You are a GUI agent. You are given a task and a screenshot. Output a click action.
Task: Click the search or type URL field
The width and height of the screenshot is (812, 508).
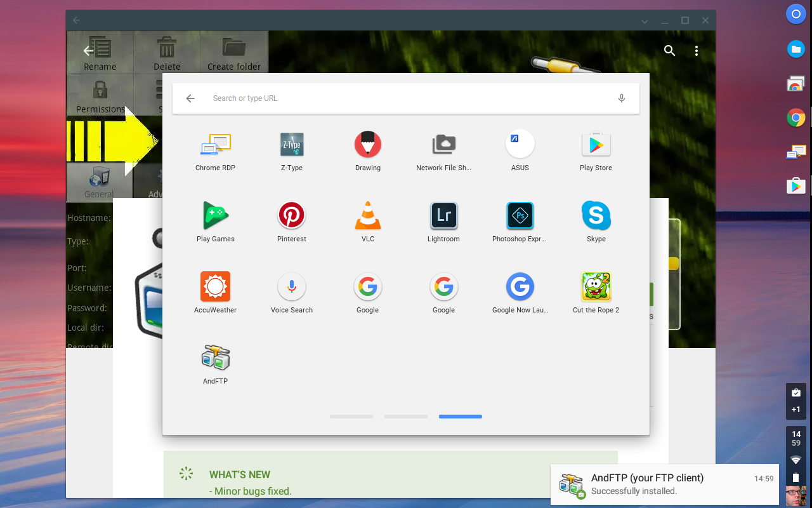406,98
